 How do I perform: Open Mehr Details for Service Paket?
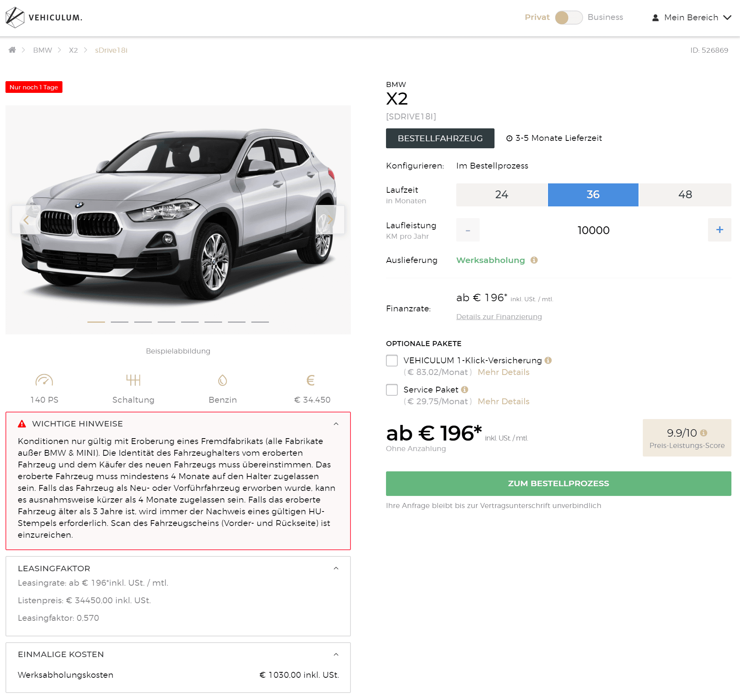(503, 401)
